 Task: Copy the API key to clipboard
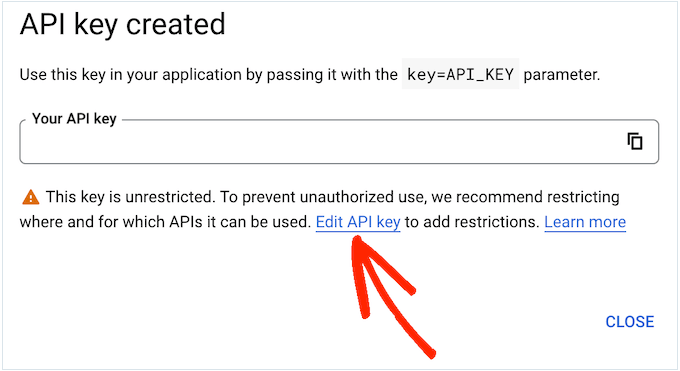[635, 141]
